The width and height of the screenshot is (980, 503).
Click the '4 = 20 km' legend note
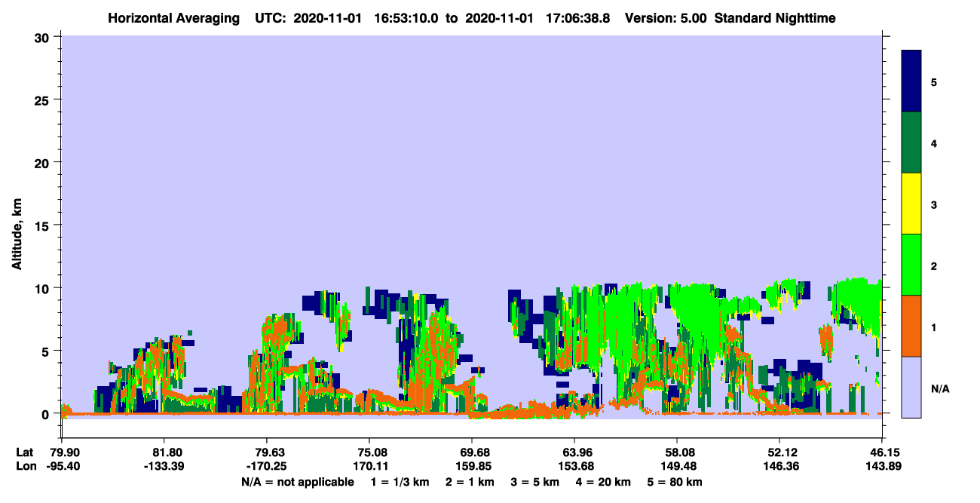[x=602, y=482]
